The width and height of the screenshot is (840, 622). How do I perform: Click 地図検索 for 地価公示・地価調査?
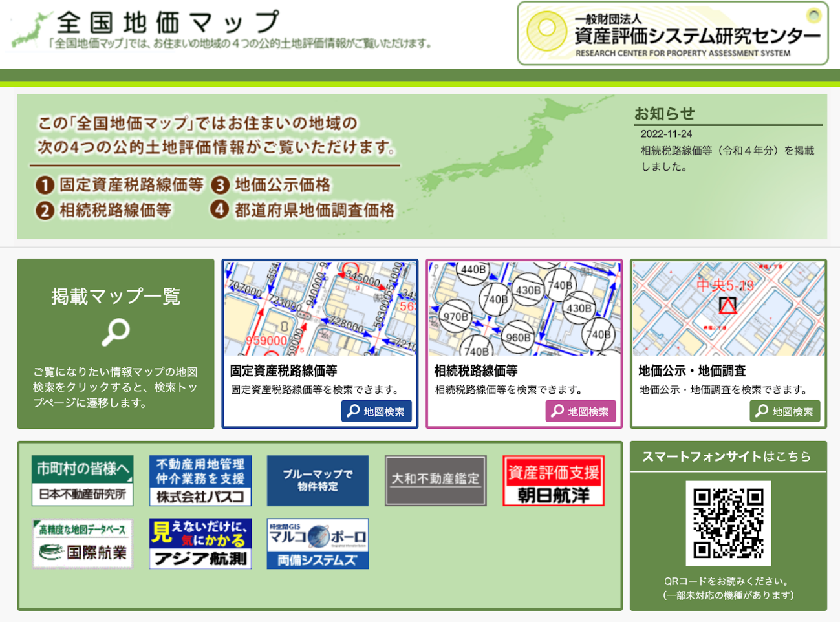(784, 411)
